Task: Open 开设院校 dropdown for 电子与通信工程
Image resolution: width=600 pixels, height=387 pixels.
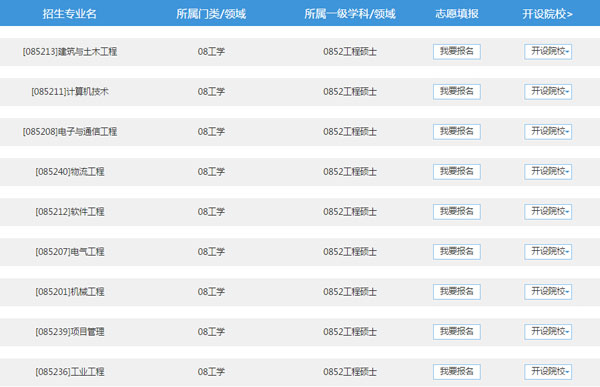Action: [x=548, y=132]
